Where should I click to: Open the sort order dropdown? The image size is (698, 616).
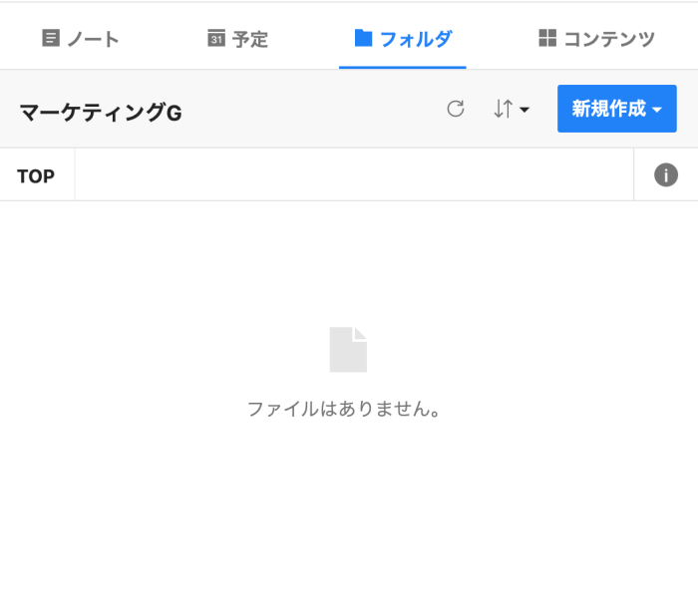[511, 109]
